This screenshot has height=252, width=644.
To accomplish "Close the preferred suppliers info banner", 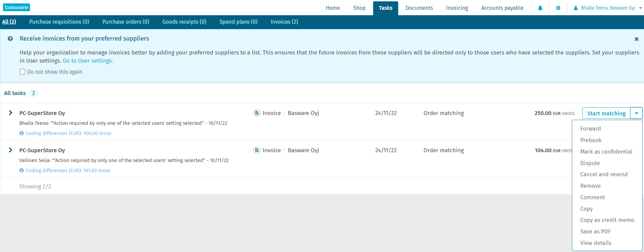I will pos(636,39).
